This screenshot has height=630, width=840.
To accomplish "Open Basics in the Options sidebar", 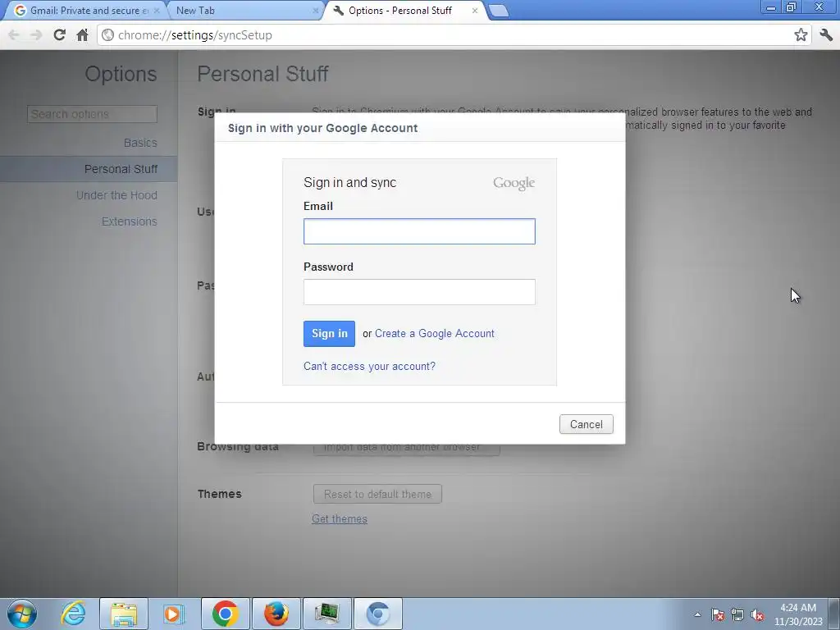I will (x=140, y=143).
